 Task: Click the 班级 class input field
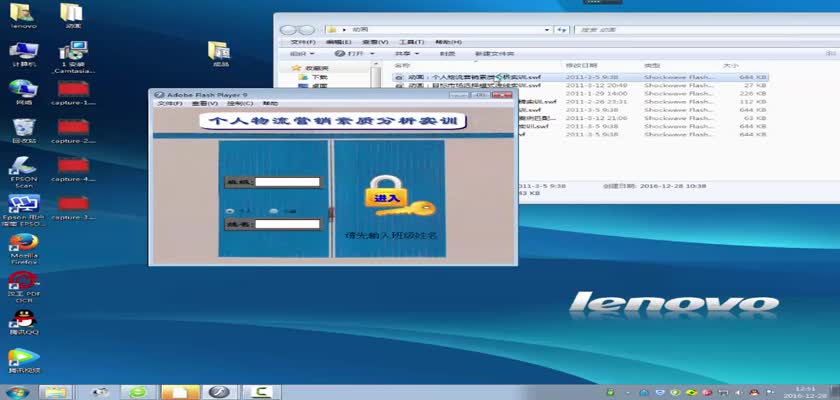(287, 182)
